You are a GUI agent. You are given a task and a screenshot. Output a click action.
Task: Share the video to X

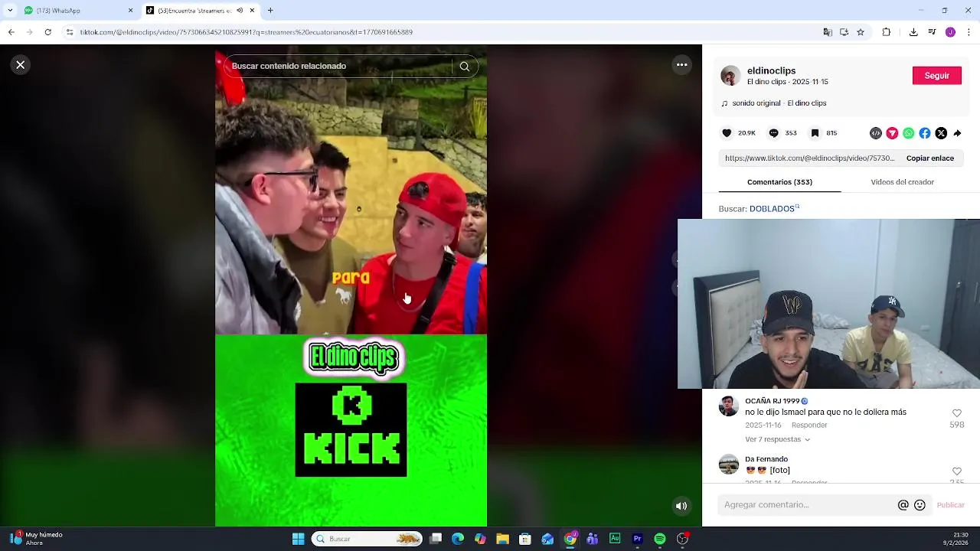click(941, 133)
